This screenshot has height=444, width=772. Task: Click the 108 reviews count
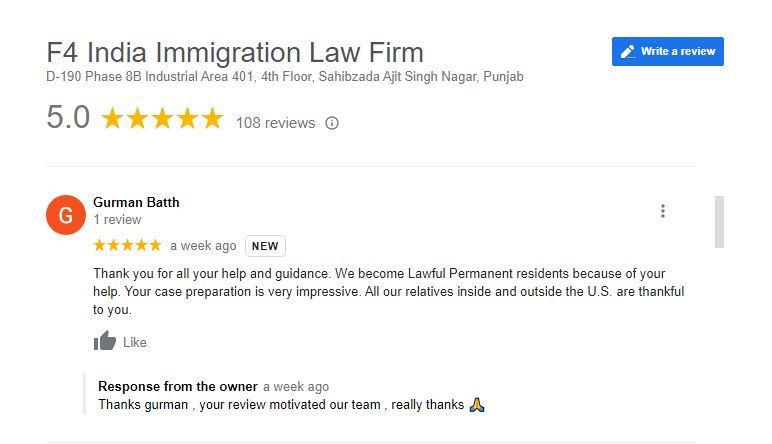[275, 123]
